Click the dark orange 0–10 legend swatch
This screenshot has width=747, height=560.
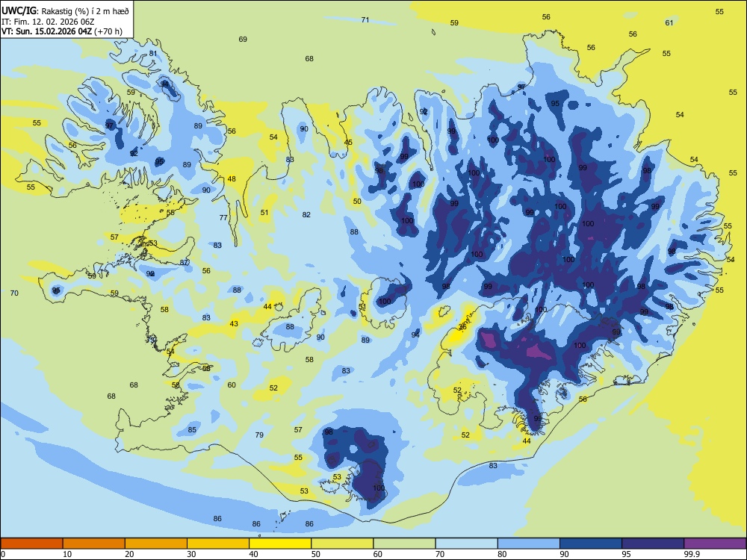[x=31, y=544]
